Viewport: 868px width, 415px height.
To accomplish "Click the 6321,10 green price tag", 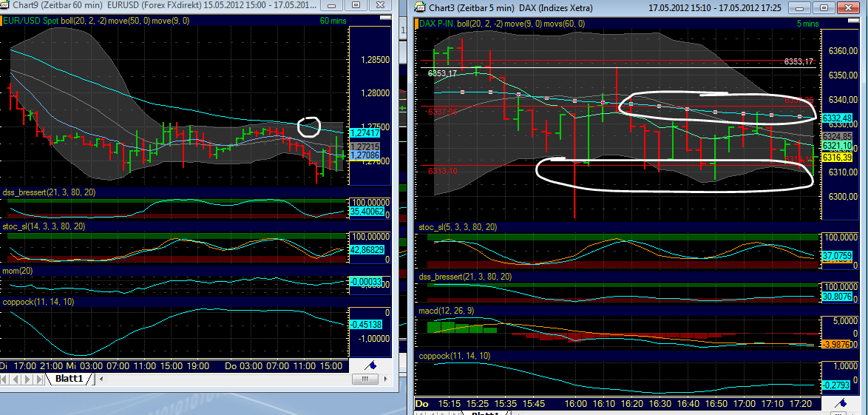I will [837, 145].
